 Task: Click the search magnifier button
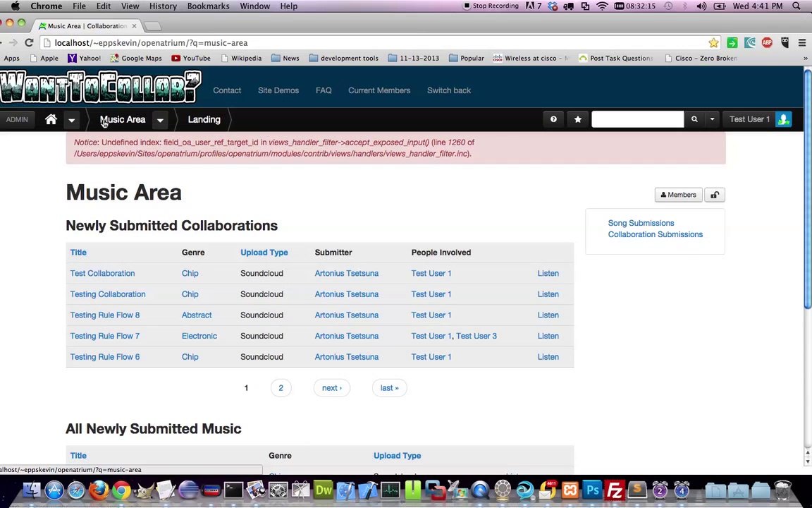tap(694, 119)
